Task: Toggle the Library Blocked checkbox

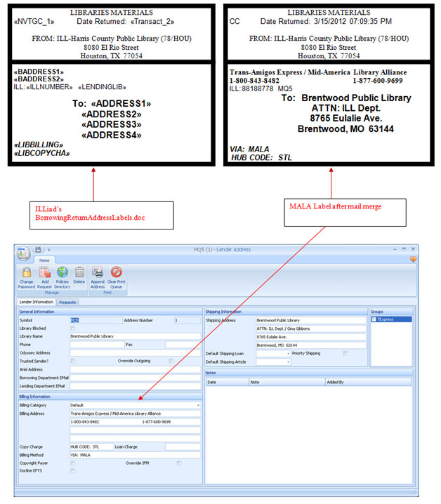Action: [73, 329]
